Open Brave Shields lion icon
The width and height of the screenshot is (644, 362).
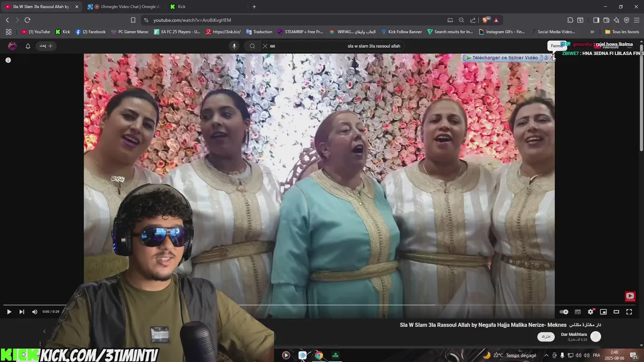485,20
